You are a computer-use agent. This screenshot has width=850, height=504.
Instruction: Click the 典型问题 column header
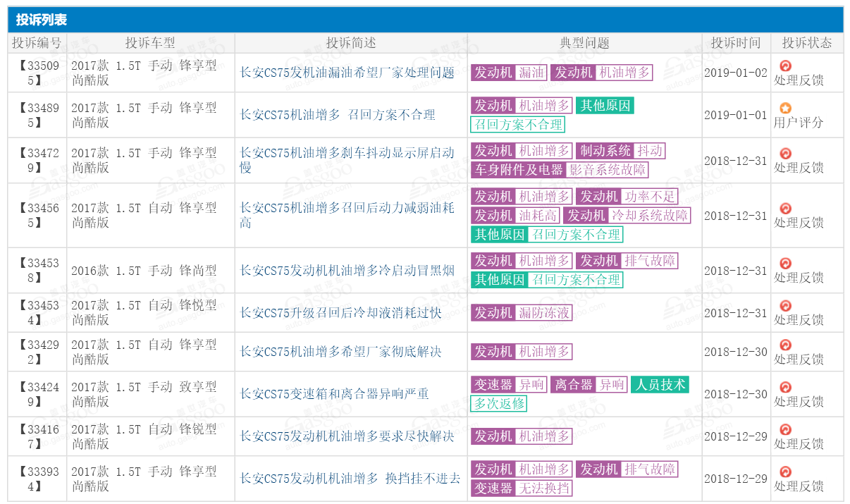(x=584, y=43)
